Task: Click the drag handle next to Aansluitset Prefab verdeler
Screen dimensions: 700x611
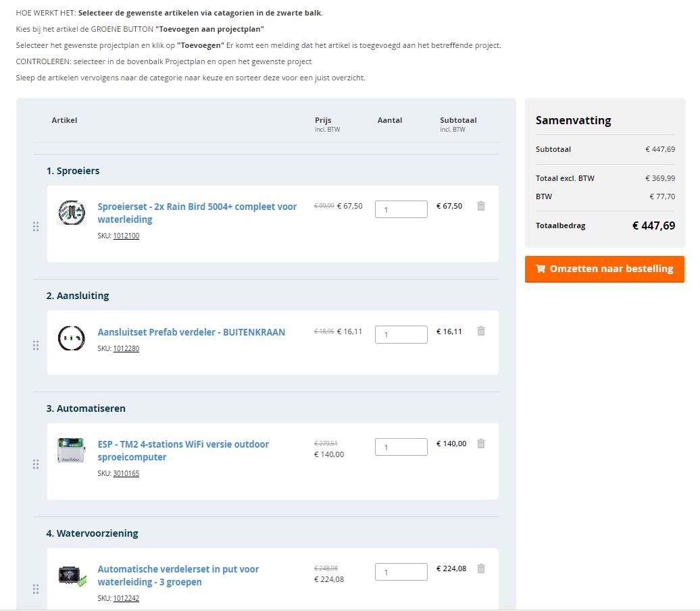Action: (36, 345)
